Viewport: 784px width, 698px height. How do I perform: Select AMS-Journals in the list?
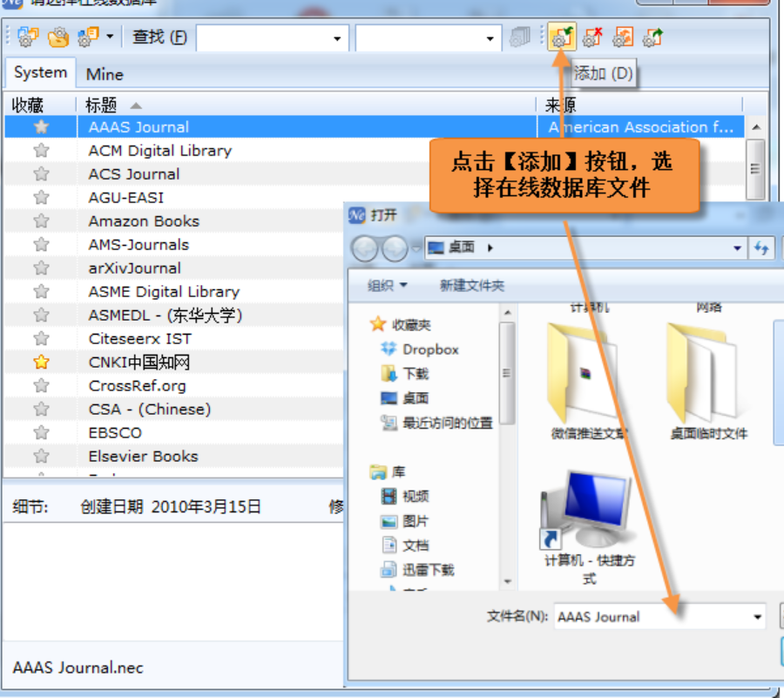point(139,245)
